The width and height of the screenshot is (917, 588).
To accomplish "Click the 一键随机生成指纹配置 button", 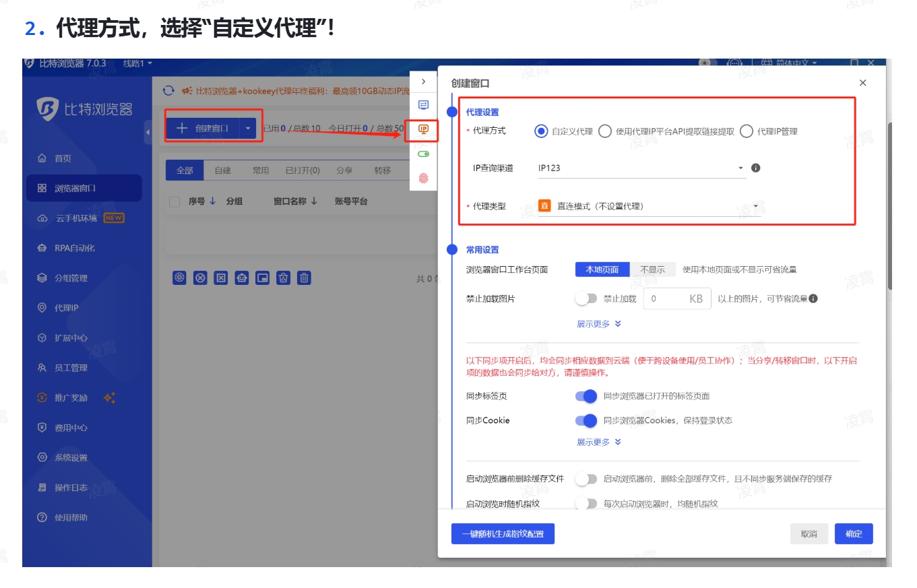I will (502, 533).
